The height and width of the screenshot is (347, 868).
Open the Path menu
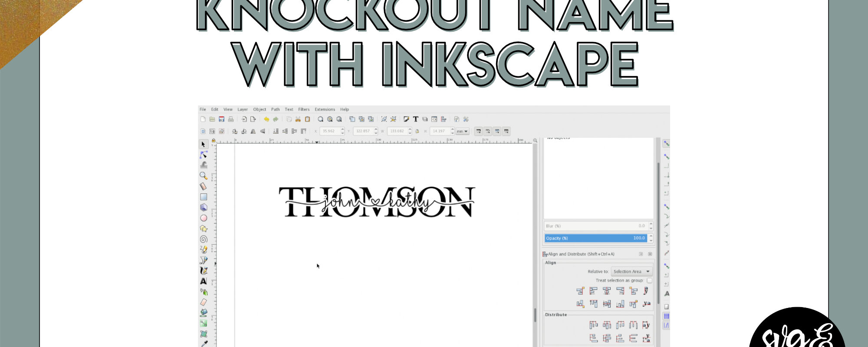(276, 109)
